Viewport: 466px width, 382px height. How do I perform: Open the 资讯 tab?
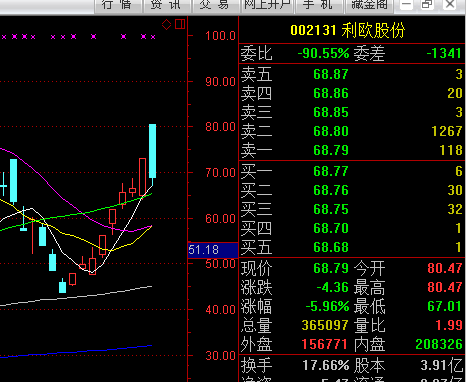tap(167, 6)
